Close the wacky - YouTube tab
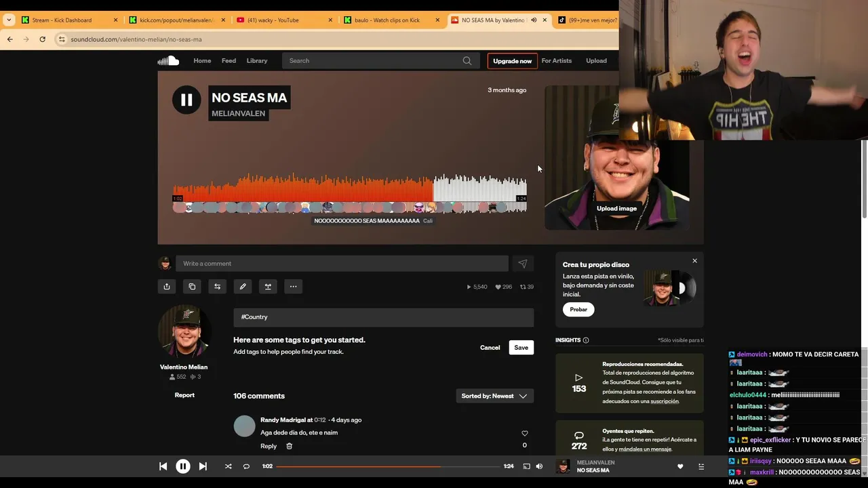Image resolution: width=868 pixels, height=488 pixels. tap(330, 20)
